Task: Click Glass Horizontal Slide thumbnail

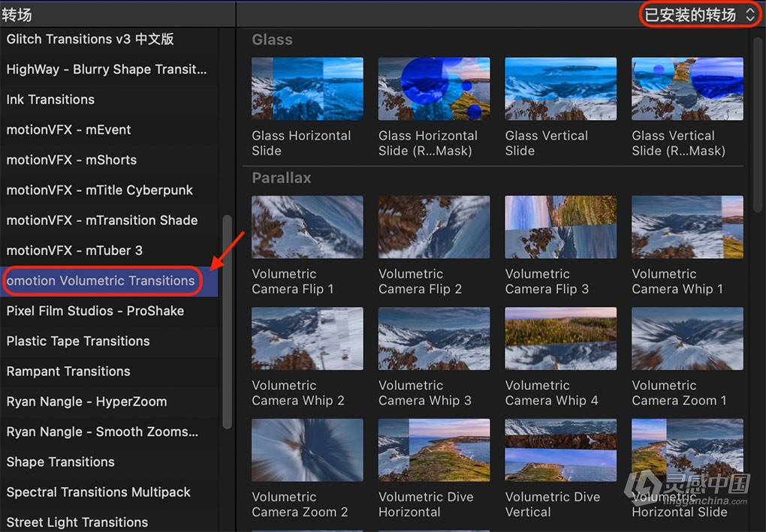Action: point(307,89)
